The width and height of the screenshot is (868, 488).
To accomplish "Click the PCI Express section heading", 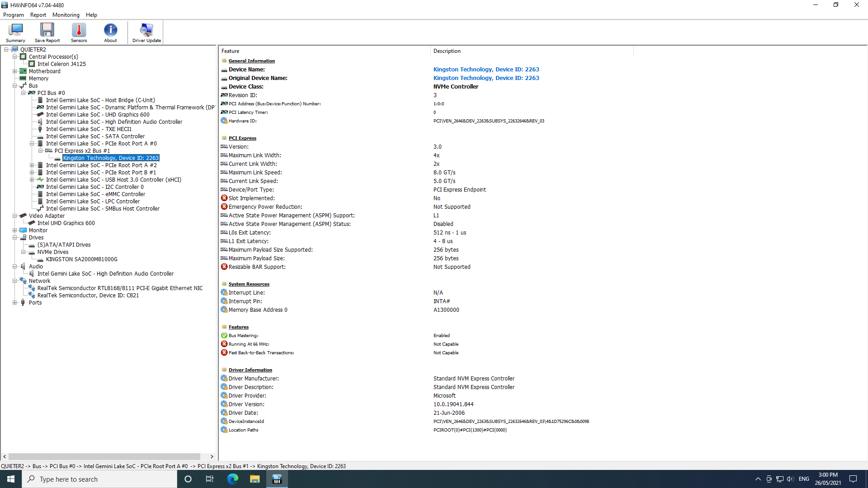I will coord(242,138).
